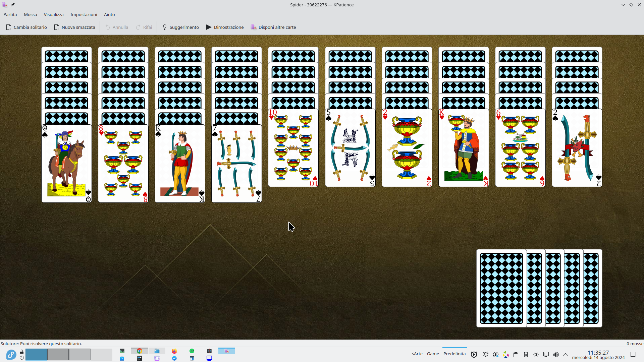Screen dimensions: 644x362
Task: Switch to the fourth virtual desktop
Action: tap(102, 354)
